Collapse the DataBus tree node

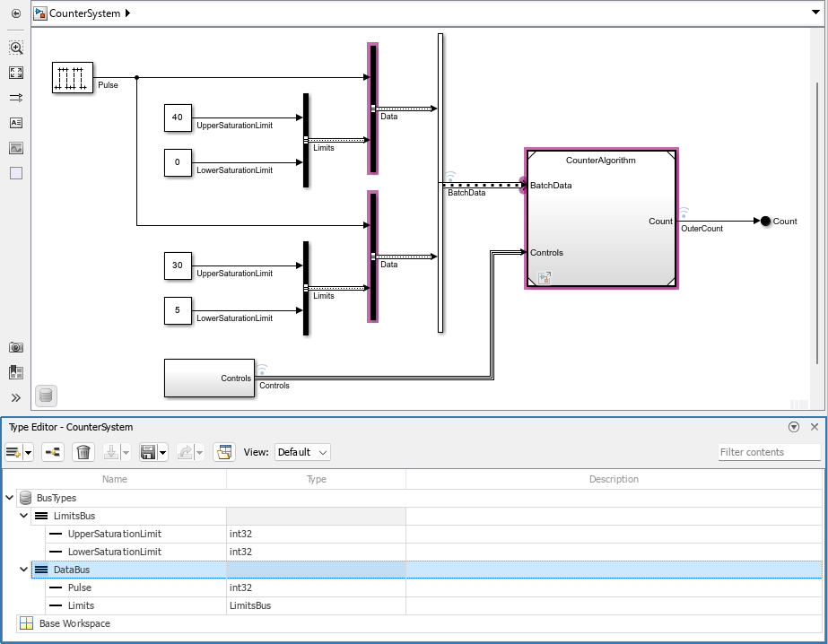click(x=24, y=570)
